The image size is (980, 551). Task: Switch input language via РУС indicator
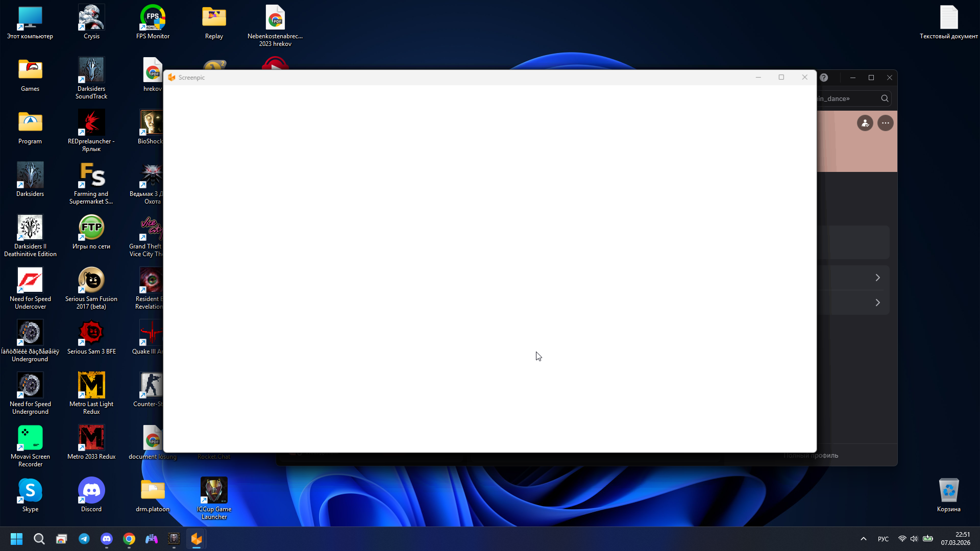pos(883,539)
